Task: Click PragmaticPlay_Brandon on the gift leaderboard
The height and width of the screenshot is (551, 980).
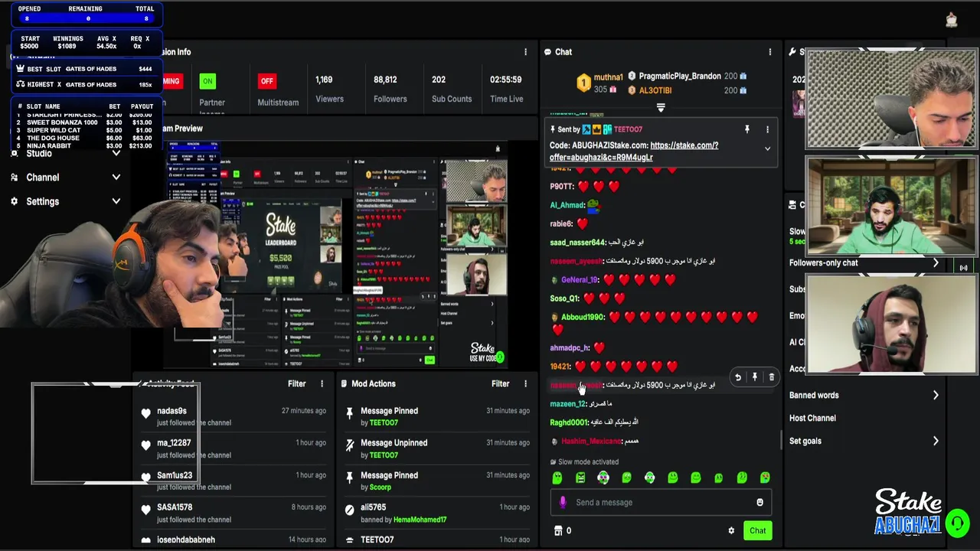Action: coord(680,77)
